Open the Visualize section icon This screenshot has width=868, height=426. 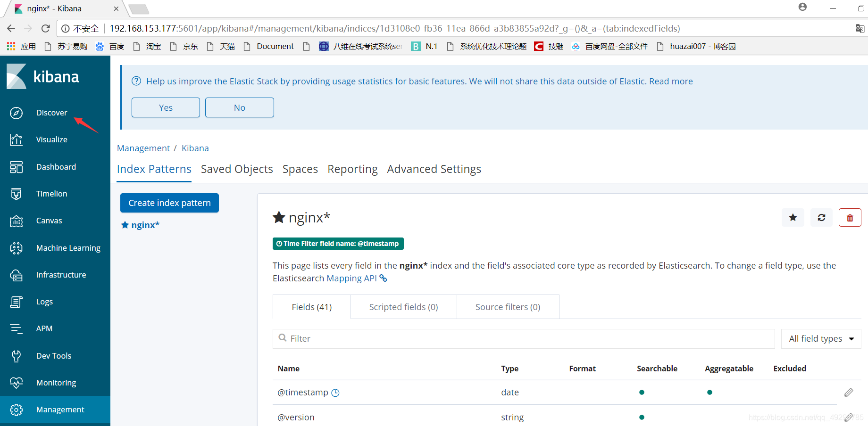coord(16,139)
